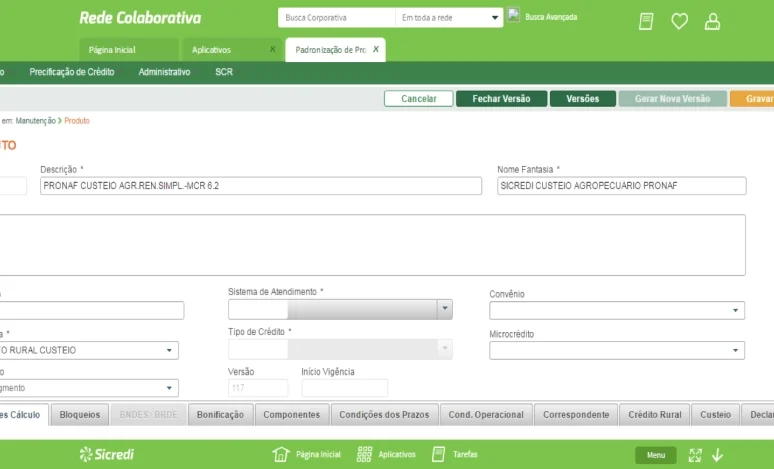The width and height of the screenshot is (774, 469).
Task: Click the down arrow icon in footer
Action: 717,455
